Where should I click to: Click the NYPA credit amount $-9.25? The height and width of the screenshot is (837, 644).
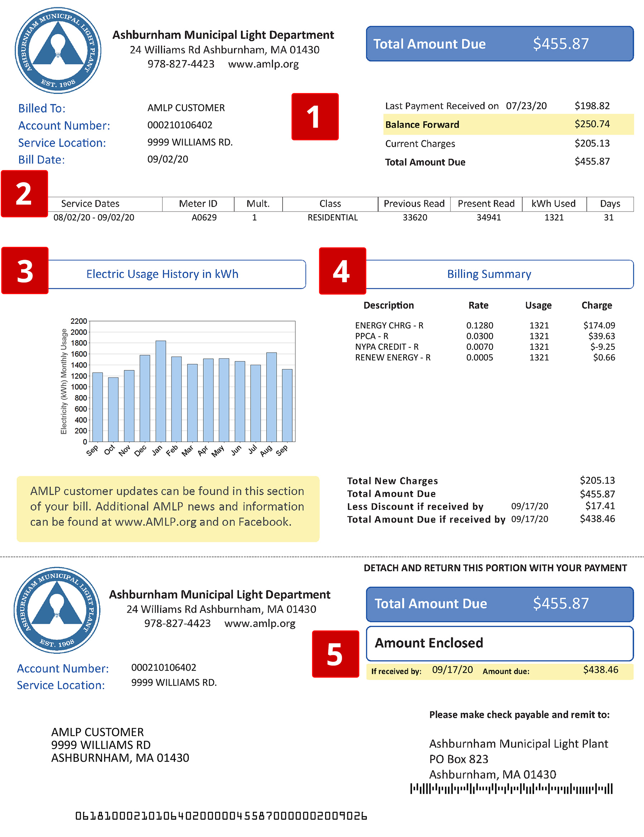(x=602, y=347)
